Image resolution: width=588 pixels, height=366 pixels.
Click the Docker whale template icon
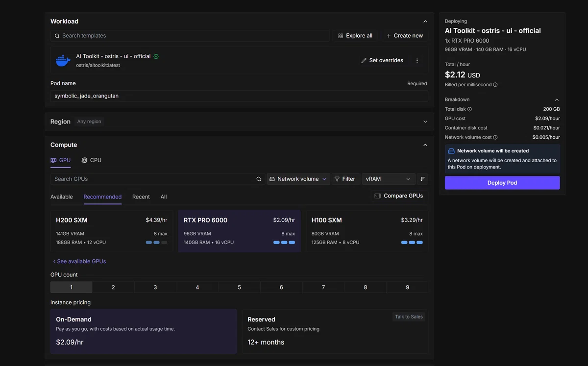click(x=63, y=60)
